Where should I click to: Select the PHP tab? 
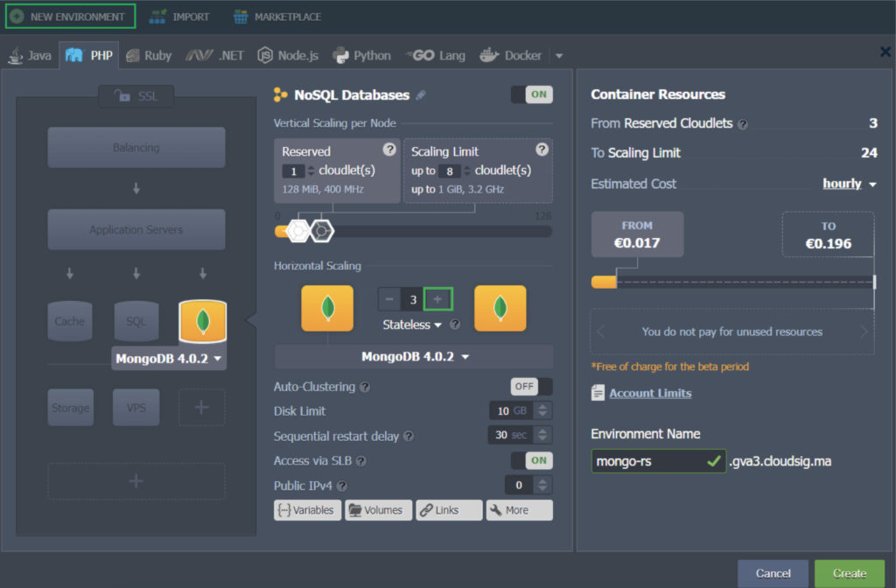click(89, 55)
